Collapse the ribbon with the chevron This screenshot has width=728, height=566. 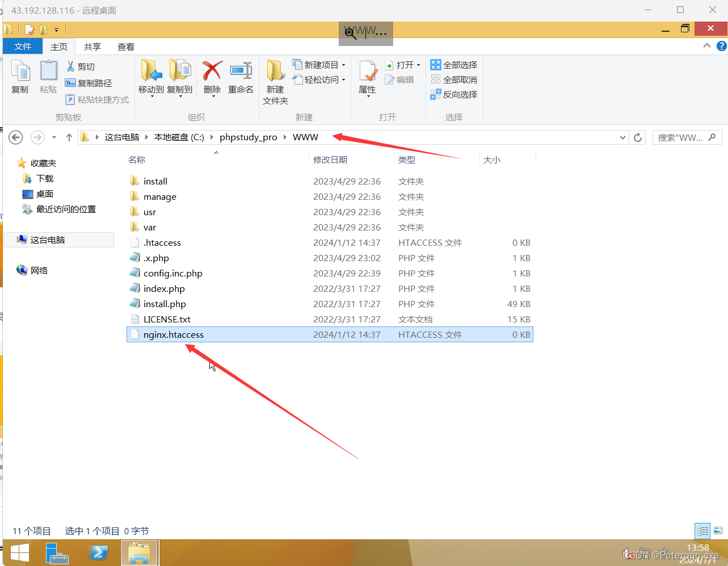[x=707, y=46]
